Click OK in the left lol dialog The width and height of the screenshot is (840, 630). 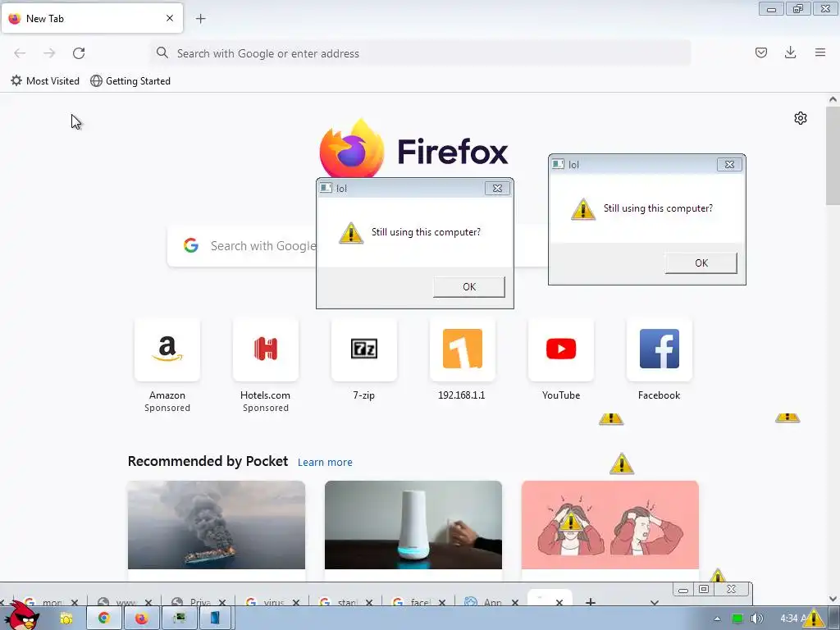[x=468, y=286]
